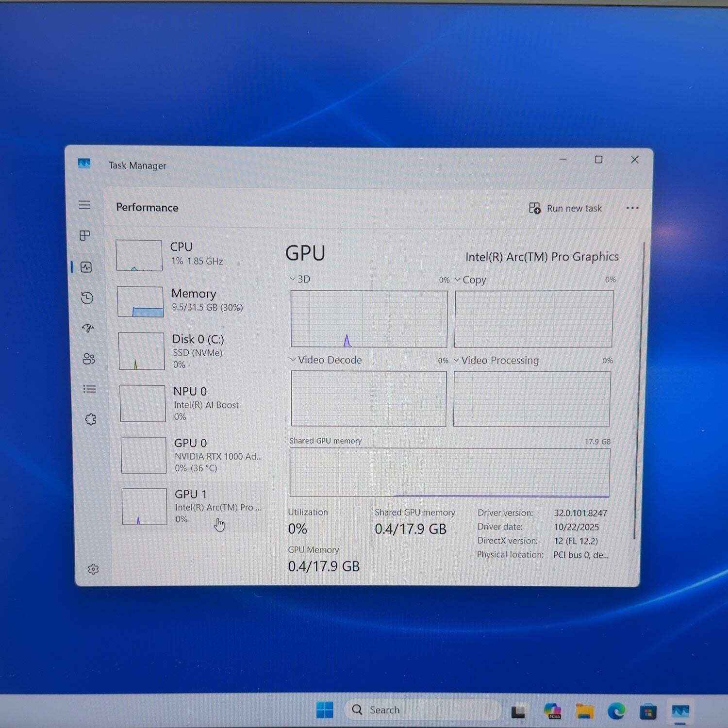Image resolution: width=728 pixels, height=728 pixels.
Task: Open the Windows Start menu
Action: (325, 710)
